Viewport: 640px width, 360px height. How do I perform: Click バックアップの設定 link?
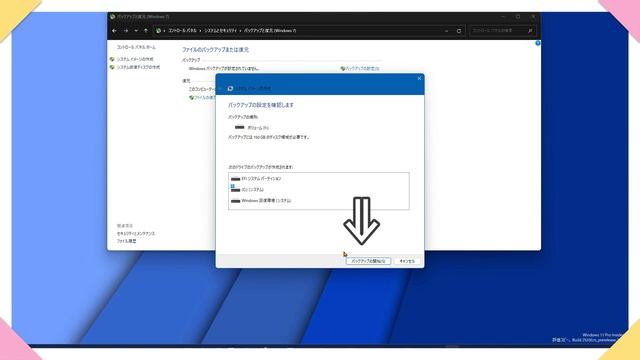(362, 69)
